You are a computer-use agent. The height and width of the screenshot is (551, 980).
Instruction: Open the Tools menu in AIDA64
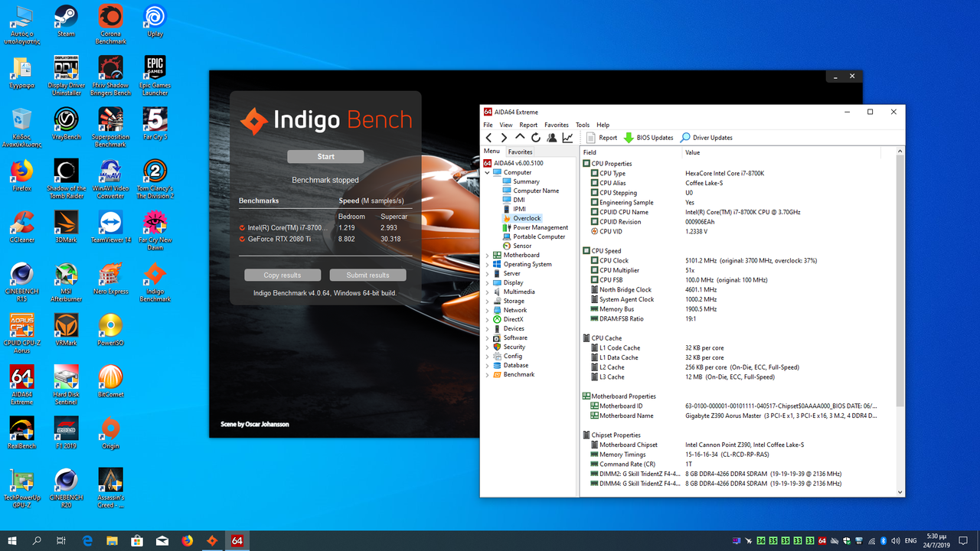[x=583, y=125]
